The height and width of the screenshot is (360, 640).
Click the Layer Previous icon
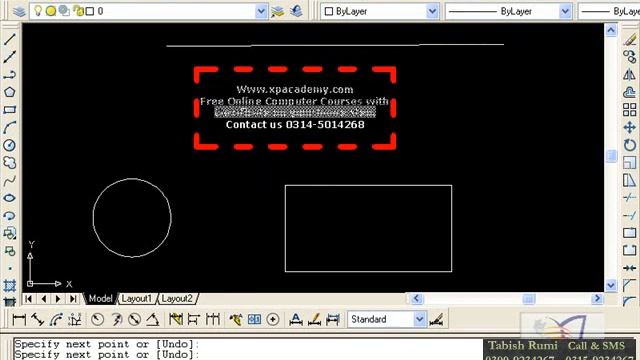(x=296, y=11)
